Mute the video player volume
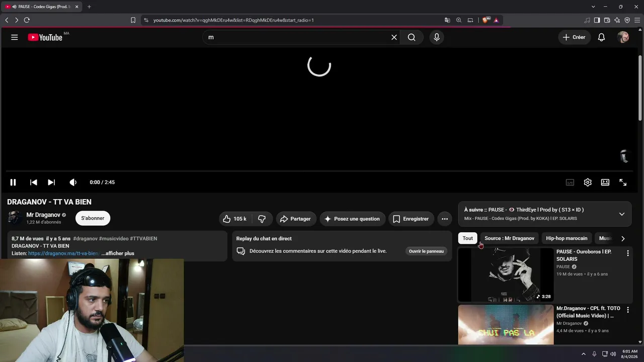 click(73, 182)
